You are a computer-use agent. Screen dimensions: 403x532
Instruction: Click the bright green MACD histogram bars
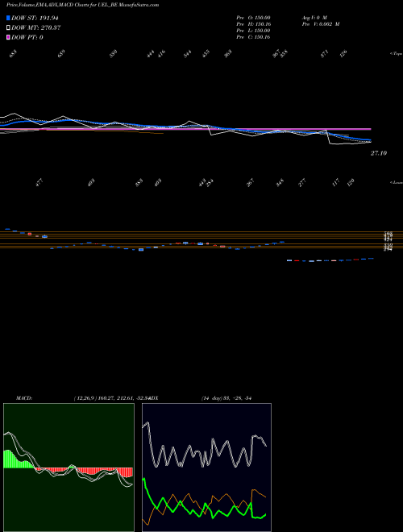(x=15, y=460)
